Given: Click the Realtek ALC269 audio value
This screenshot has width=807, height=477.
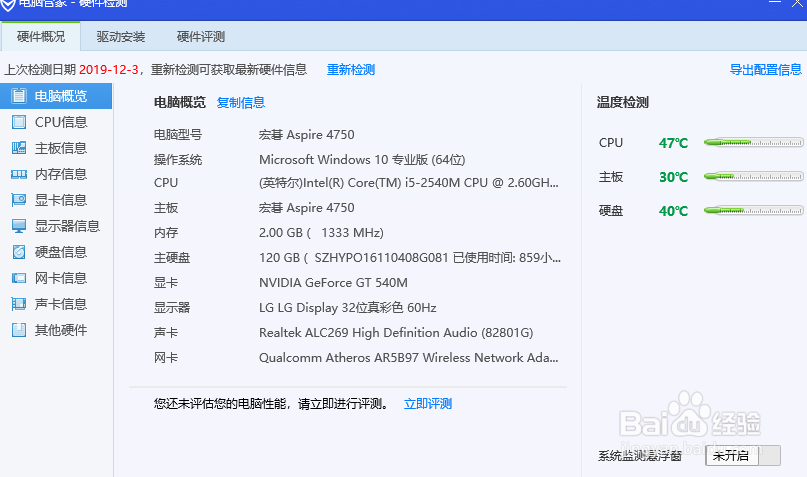Looking at the screenshot, I should pos(396,332).
